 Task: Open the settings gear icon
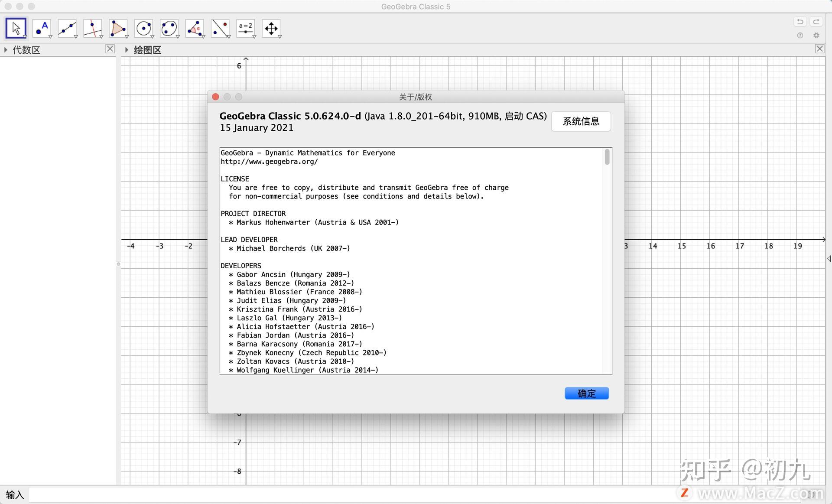pyautogui.click(x=816, y=36)
